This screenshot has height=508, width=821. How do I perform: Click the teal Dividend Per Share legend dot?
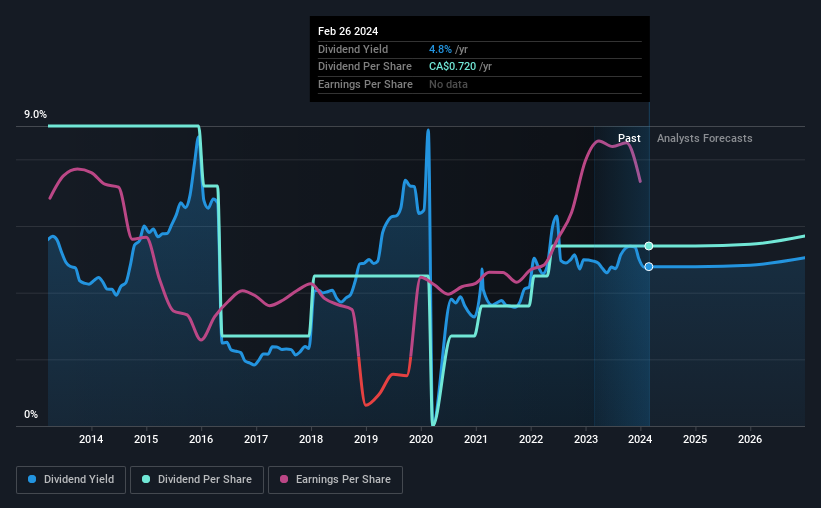(146, 479)
